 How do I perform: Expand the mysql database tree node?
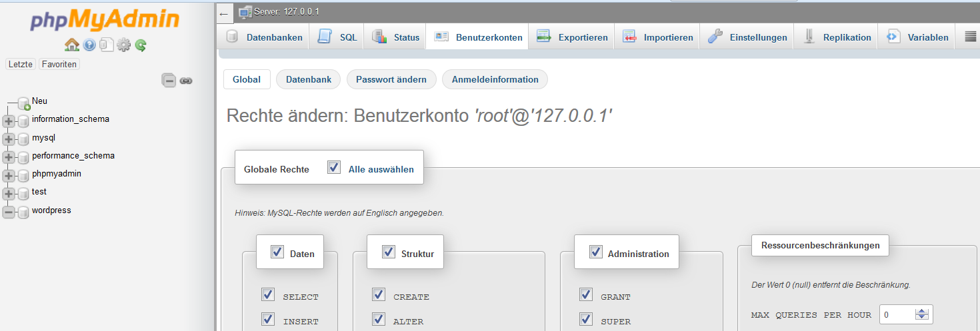point(9,139)
